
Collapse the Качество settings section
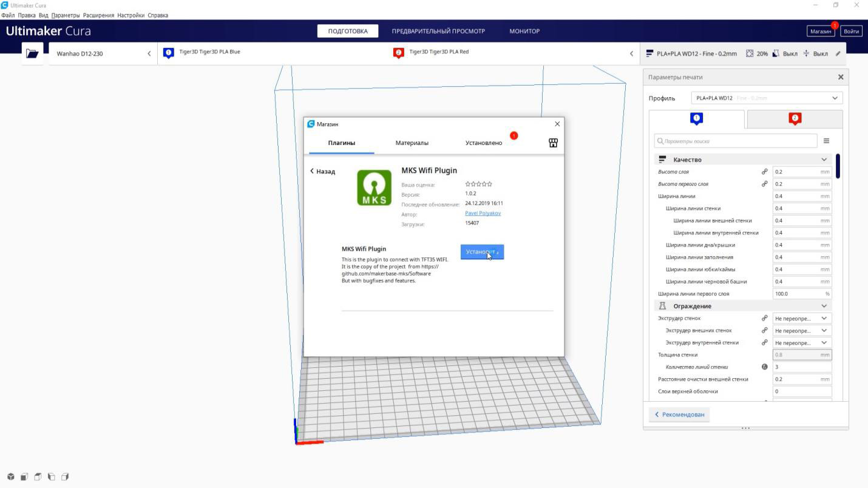824,160
